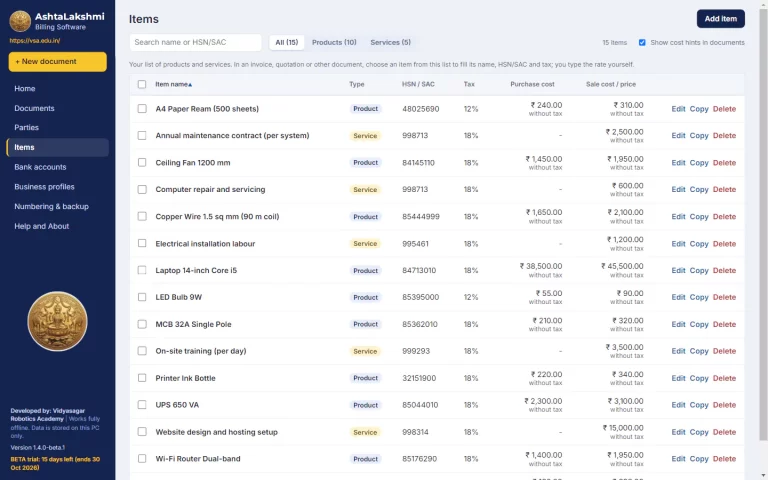Click the ₹ 15,000.00 sale price

click(x=623, y=428)
